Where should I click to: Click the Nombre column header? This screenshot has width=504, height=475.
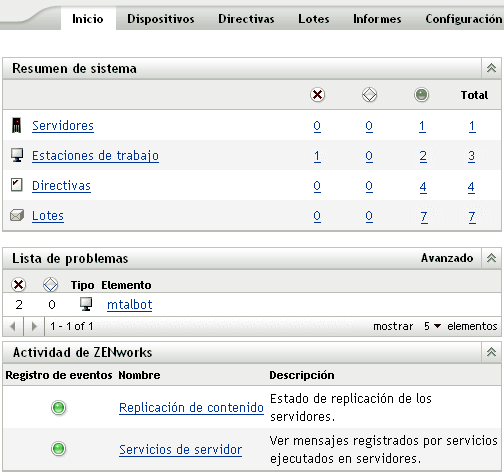coord(139,375)
